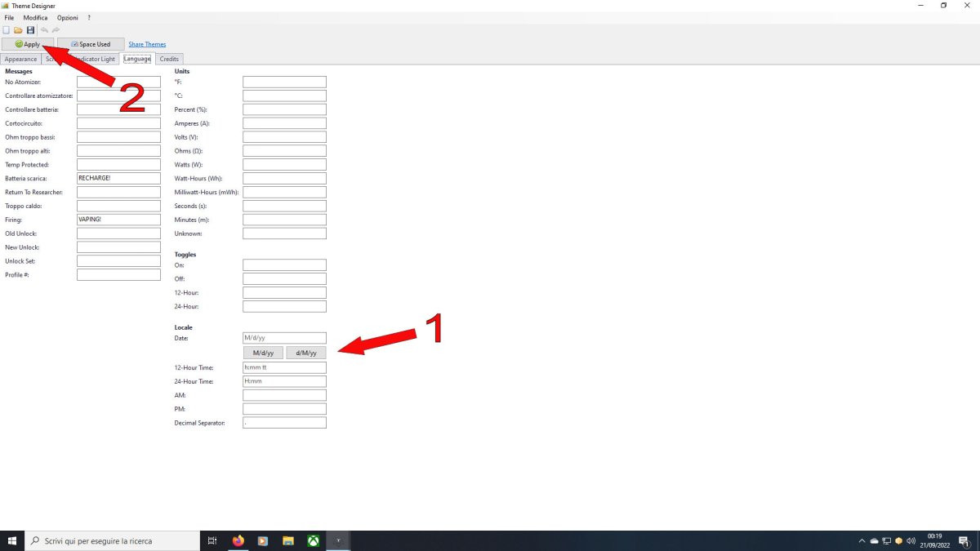Click the Seconds (s) unit field

click(284, 206)
